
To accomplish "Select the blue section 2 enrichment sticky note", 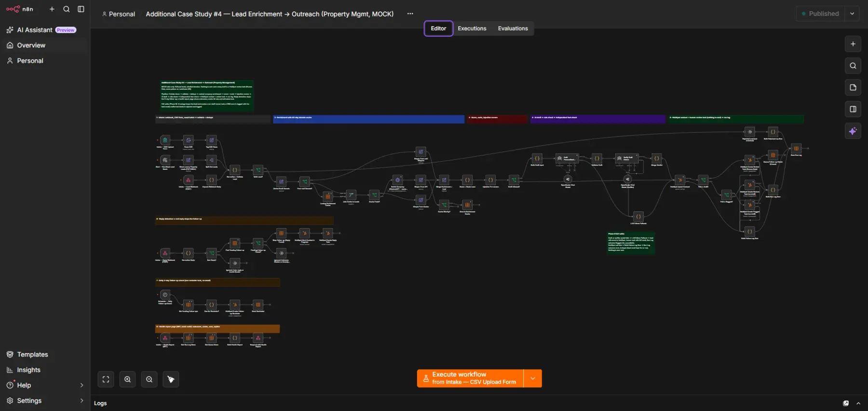I will tap(368, 119).
